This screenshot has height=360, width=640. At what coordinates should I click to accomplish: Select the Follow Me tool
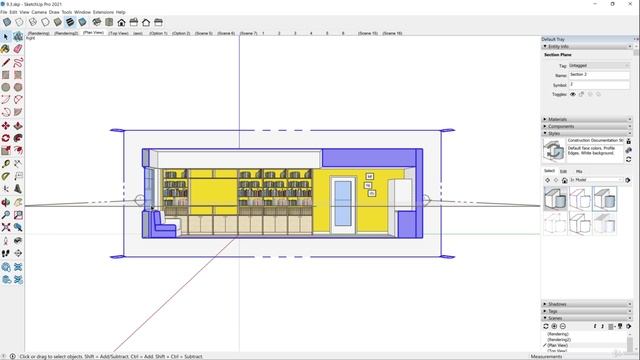click(x=18, y=138)
